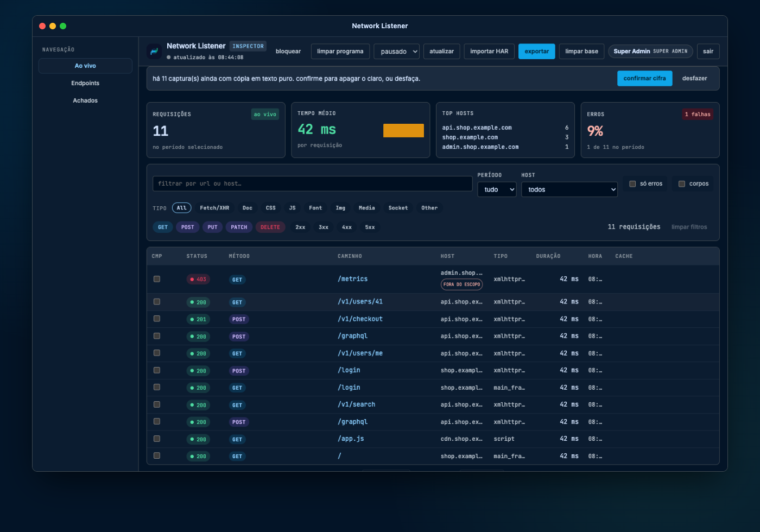This screenshot has height=532, width=760.
Task: Filter by POST method chip
Action: tap(188, 227)
